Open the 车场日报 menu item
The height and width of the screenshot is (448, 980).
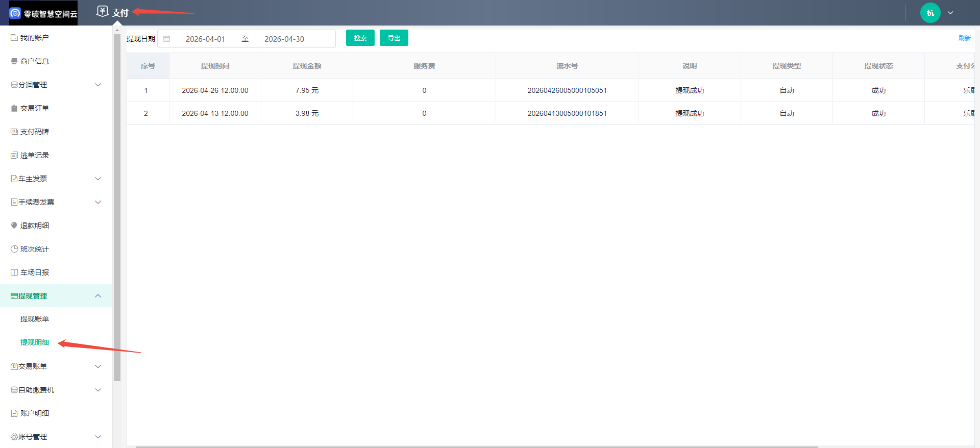pyautogui.click(x=56, y=272)
